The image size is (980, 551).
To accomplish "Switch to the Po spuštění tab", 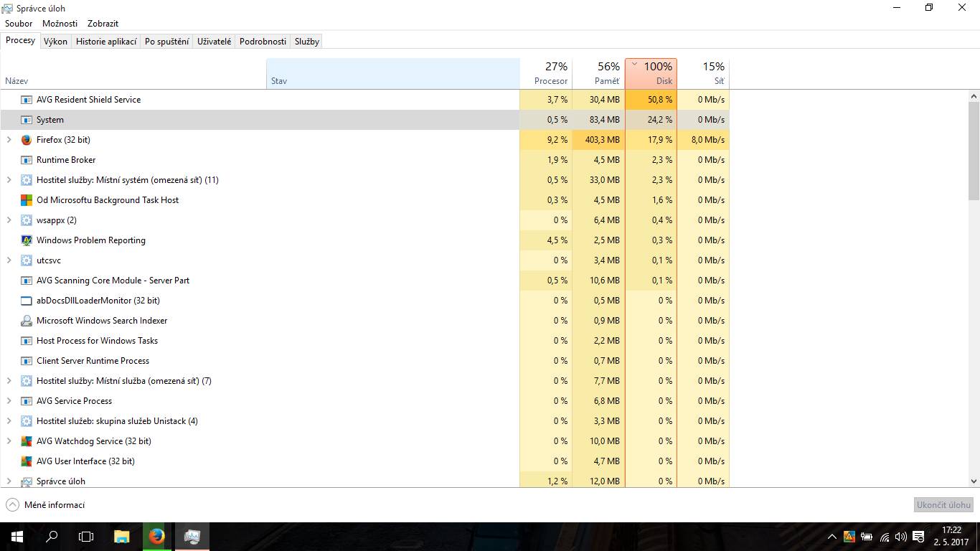I will pyautogui.click(x=167, y=42).
